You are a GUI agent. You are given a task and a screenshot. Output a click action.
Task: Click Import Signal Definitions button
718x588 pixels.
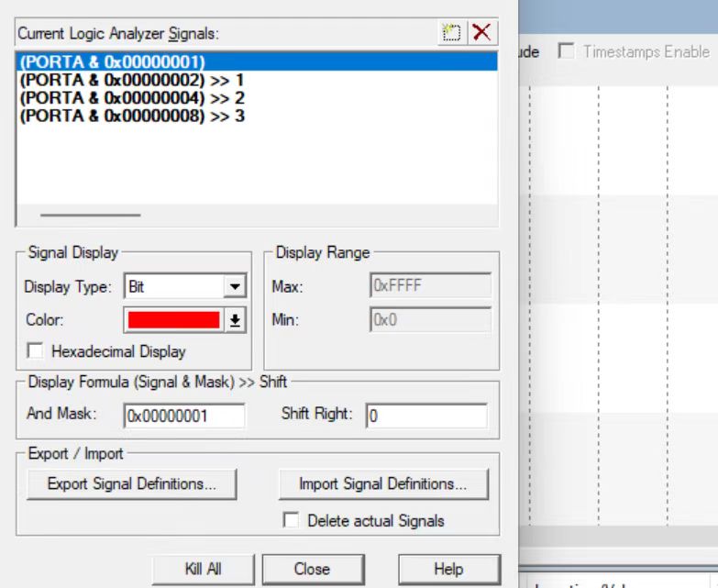[x=383, y=484]
